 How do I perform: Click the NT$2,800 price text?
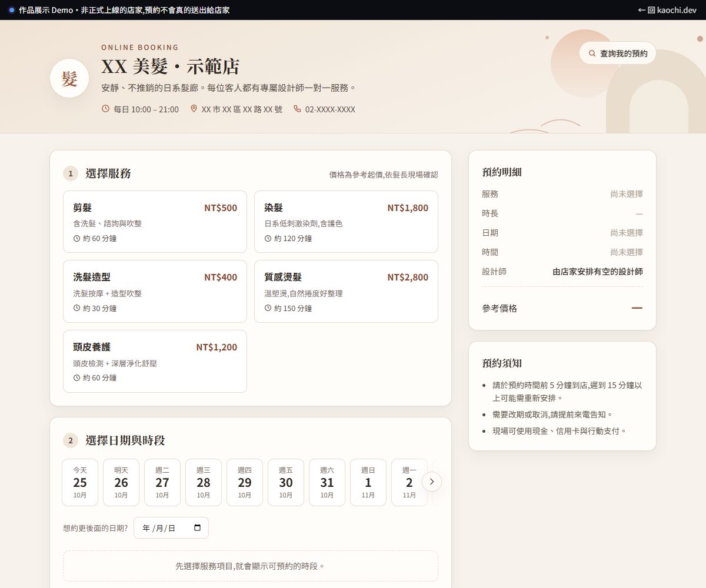408,277
